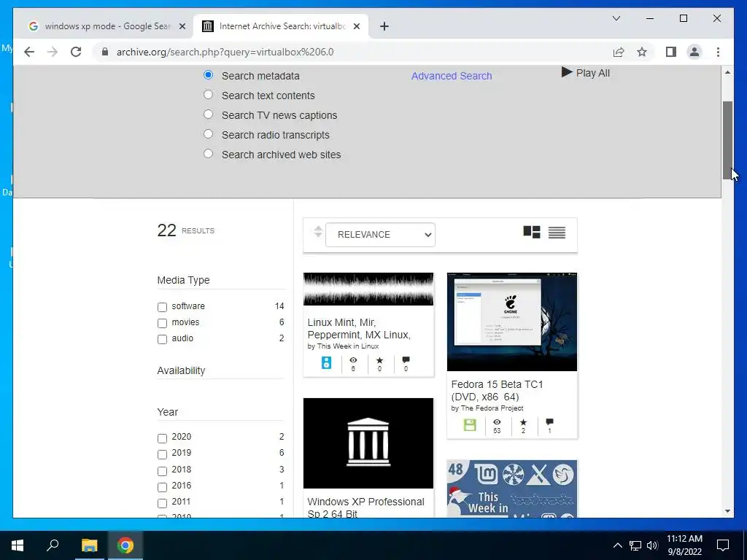Image resolution: width=747 pixels, height=560 pixels.
Task: Close the Google Search tab
Action: point(182,26)
